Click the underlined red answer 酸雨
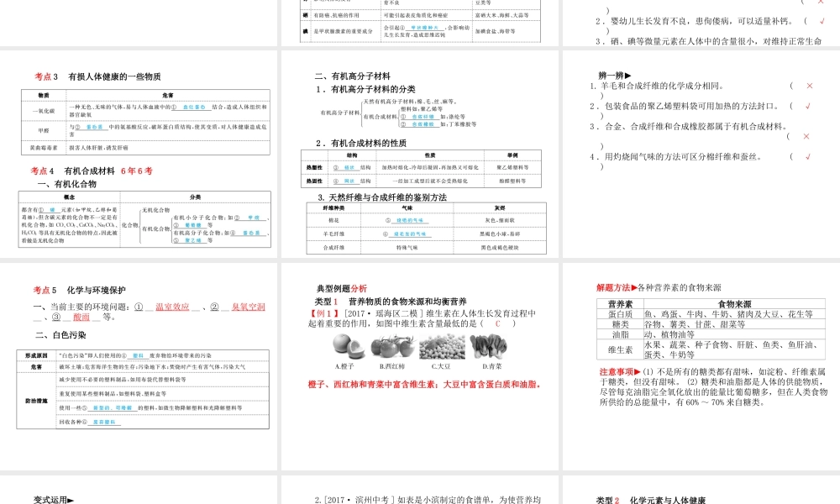Screen dimensions: 840x504 click(x=81, y=317)
